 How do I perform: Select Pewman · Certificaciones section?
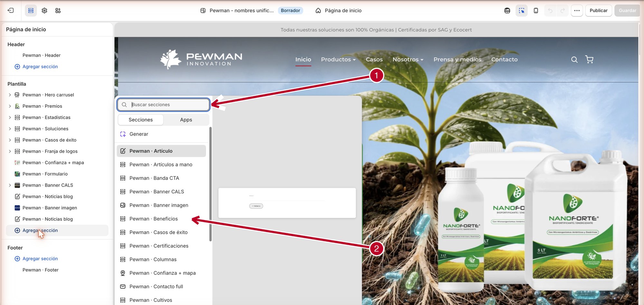[x=161, y=246]
